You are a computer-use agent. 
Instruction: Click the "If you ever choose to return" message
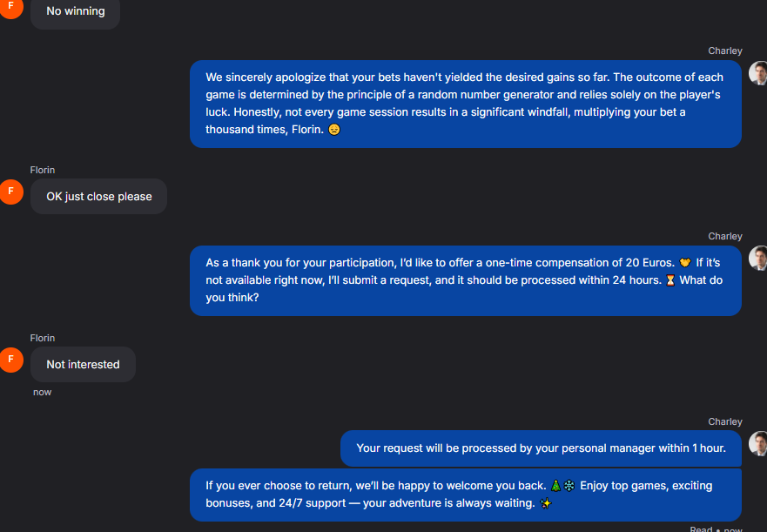coord(465,495)
